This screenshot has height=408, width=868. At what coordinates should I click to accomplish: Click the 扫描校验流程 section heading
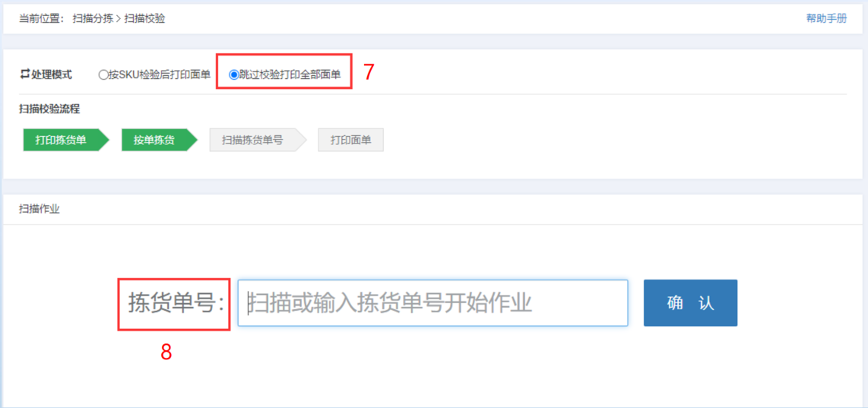[49, 109]
